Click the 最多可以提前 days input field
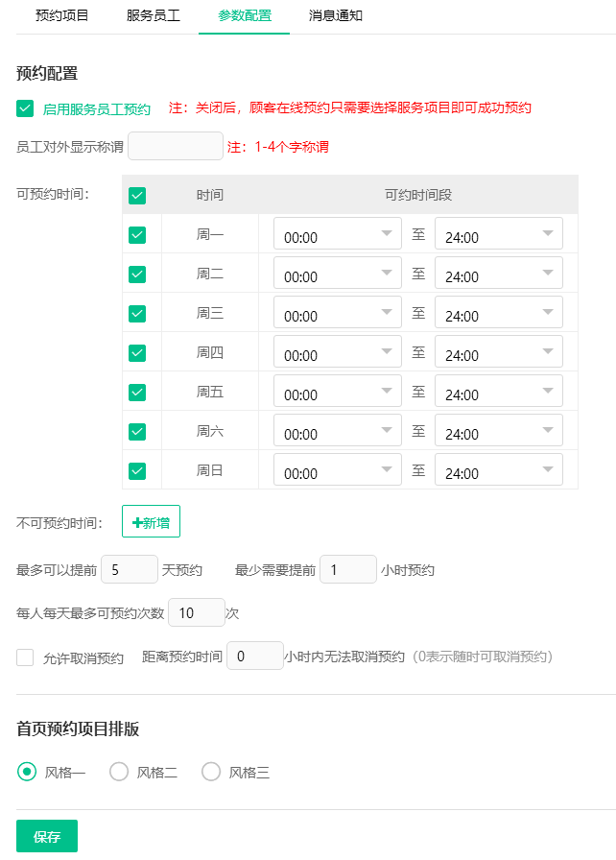 click(x=130, y=569)
